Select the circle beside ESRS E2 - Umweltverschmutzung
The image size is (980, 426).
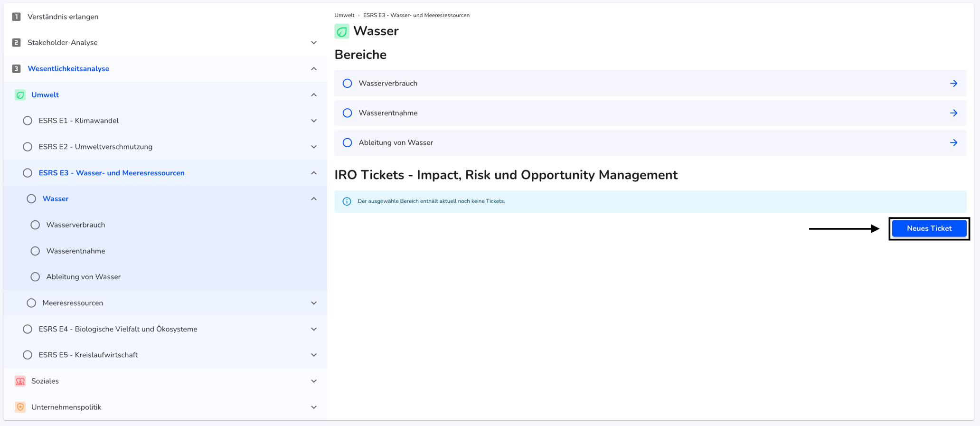tap(28, 147)
